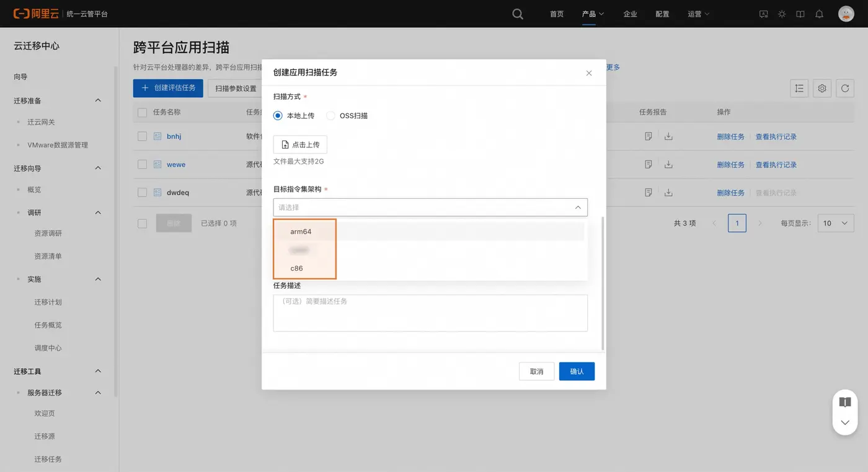
Task: Choose arm64 from the architecture list
Action: 430,232
